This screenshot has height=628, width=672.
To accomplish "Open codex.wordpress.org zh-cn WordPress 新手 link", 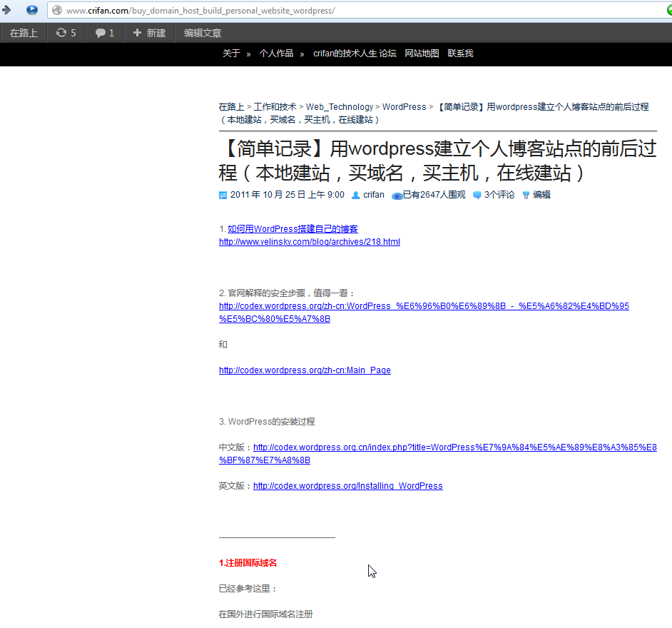I will click(424, 313).
